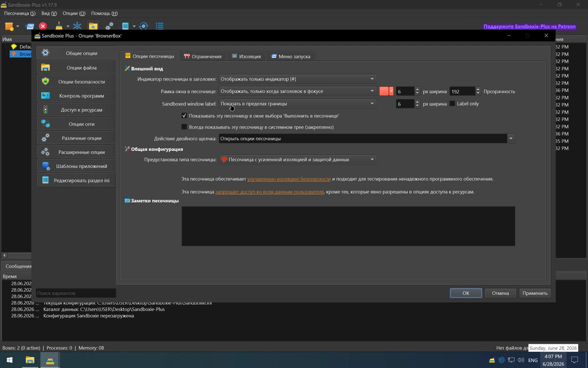Open the border color picker dropdown arrow
The image size is (588, 368).
coord(391,91)
